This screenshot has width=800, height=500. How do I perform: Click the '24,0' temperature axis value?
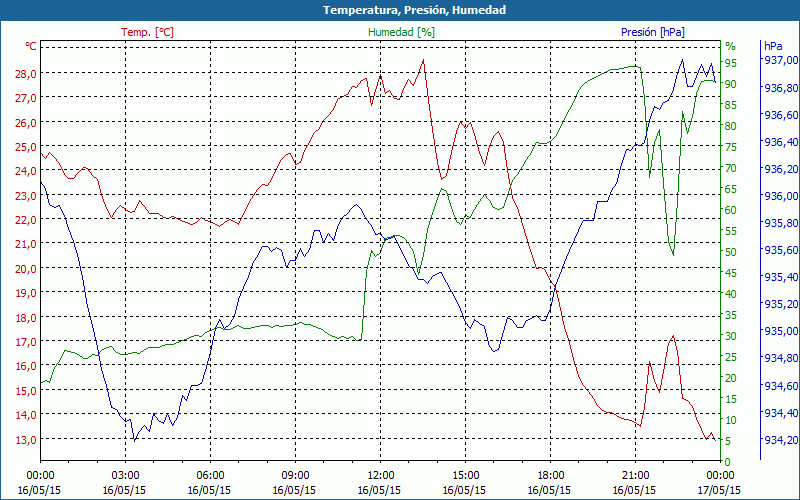coord(27,172)
